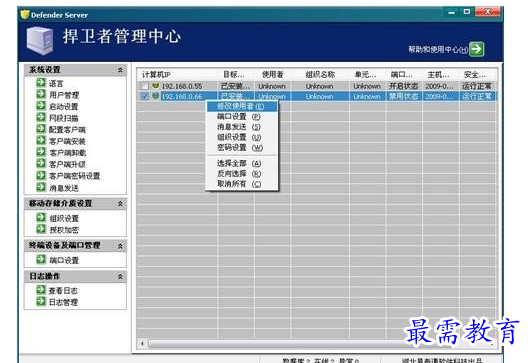
Task: Click the green arrow icon beside 网段扫描
Action: 41,118
